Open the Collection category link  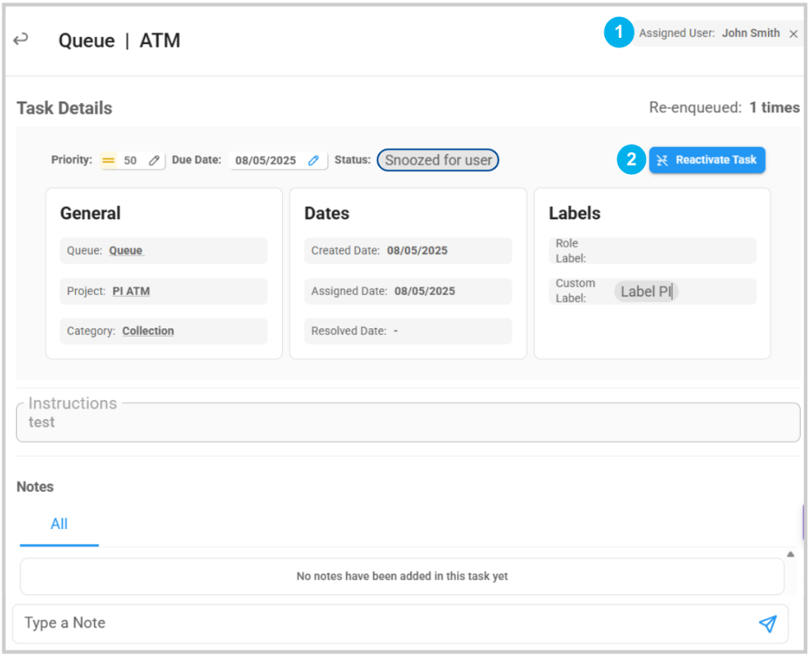pyautogui.click(x=148, y=331)
